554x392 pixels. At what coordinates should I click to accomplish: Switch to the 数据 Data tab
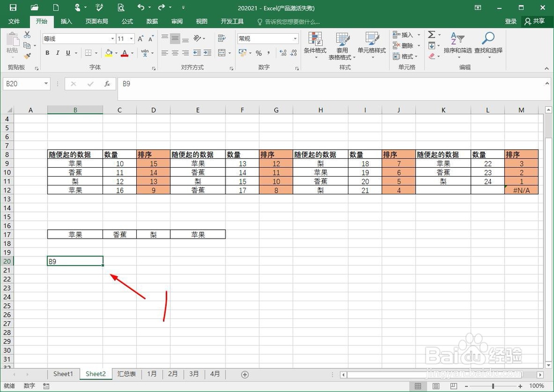coord(152,22)
